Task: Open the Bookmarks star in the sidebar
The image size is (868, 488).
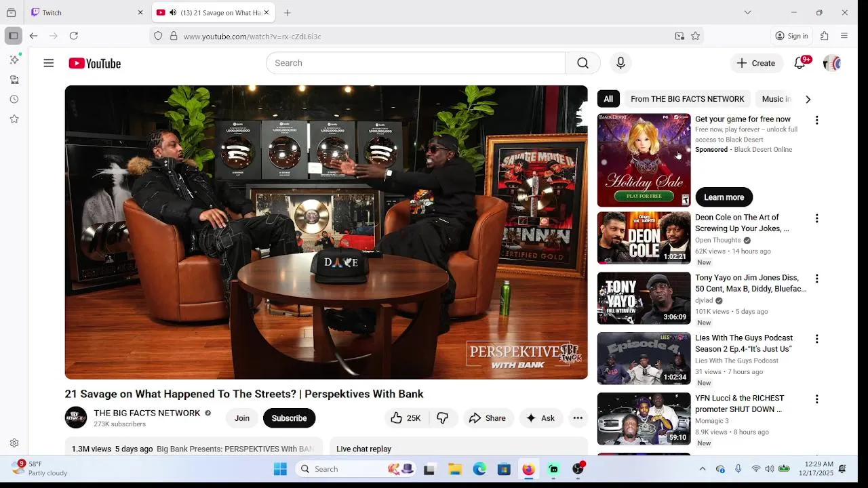Action: [x=14, y=119]
